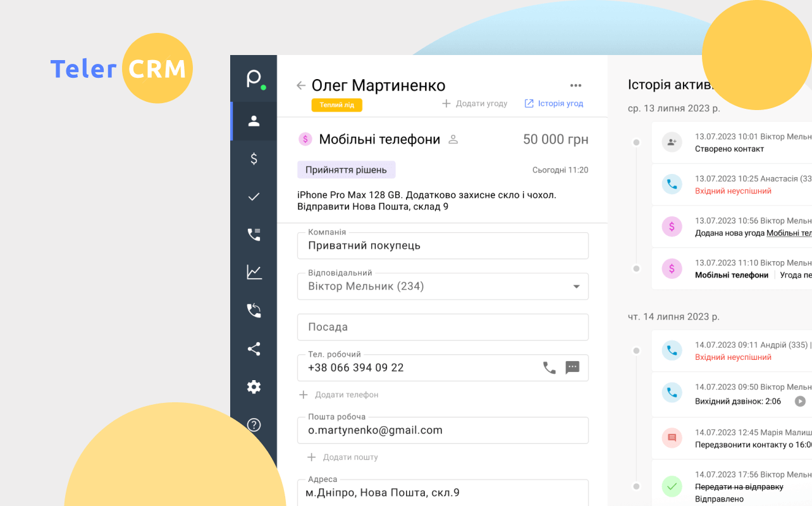Click the Адреса input field
The image size is (812, 506).
443,493
